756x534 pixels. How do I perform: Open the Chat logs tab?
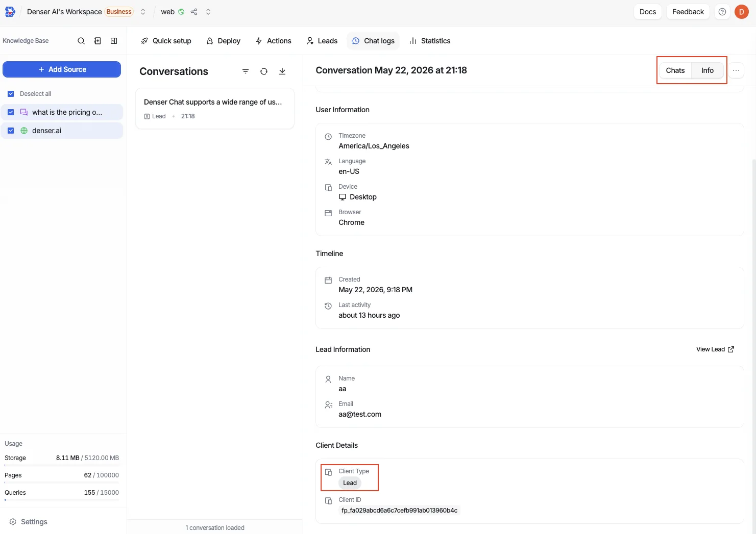(x=374, y=41)
